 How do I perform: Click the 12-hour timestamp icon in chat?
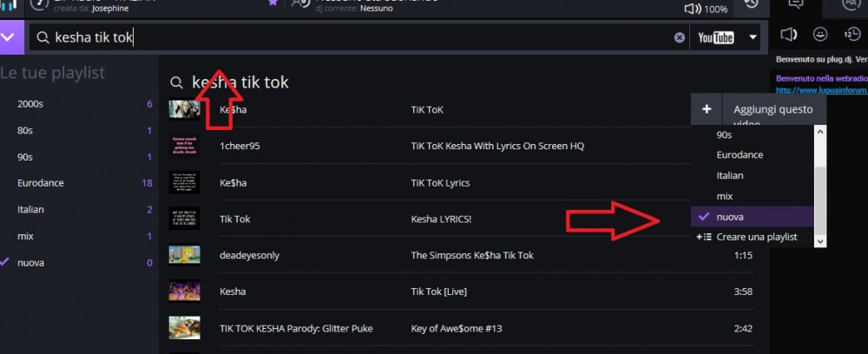(x=852, y=35)
